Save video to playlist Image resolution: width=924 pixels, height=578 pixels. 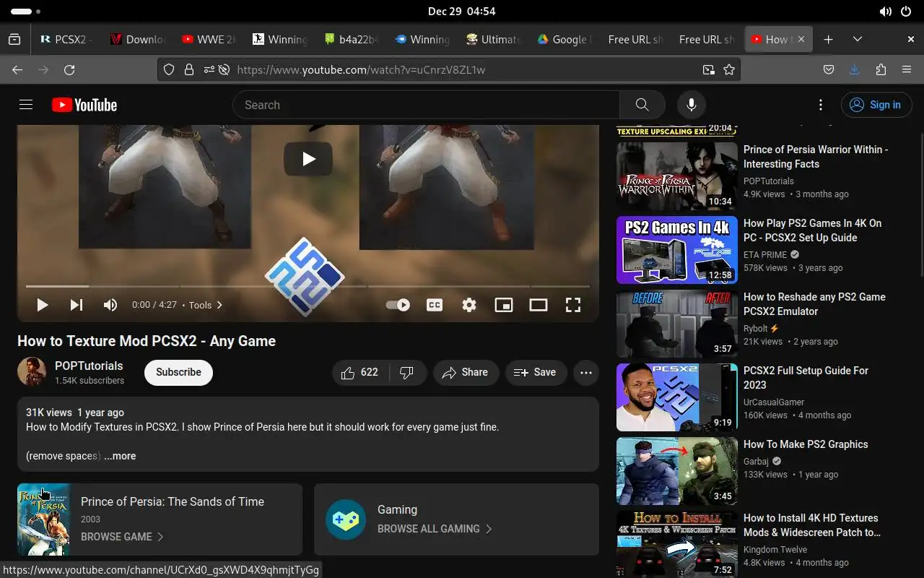pyautogui.click(x=536, y=372)
